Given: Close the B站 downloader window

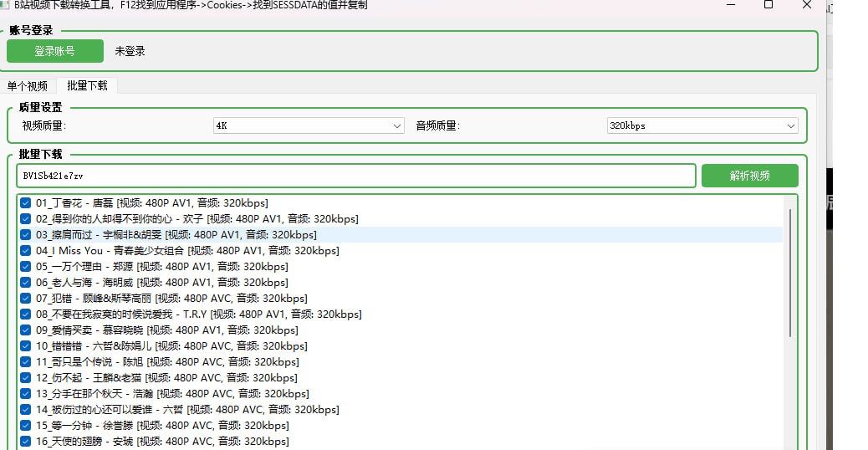Looking at the screenshot, I should pyautogui.click(x=807, y=5).
